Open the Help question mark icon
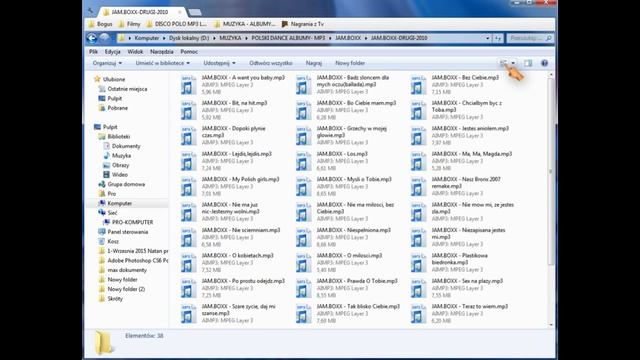Viewport: 640px width, 360px height. (x=544, y=63)
